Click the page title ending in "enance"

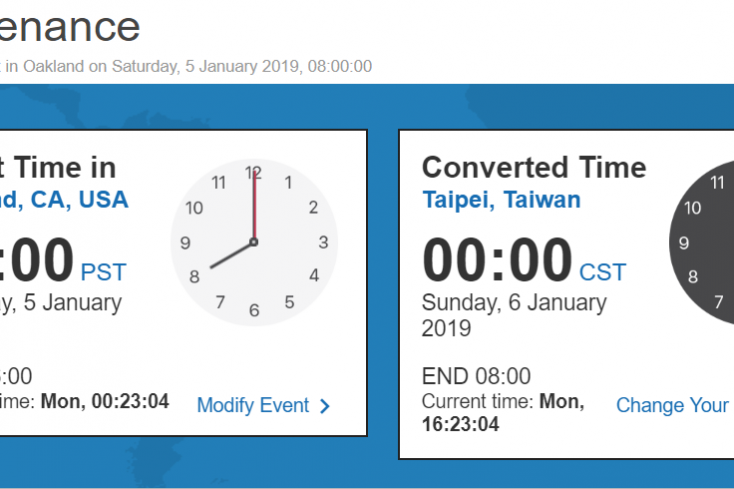click(70, 27)
